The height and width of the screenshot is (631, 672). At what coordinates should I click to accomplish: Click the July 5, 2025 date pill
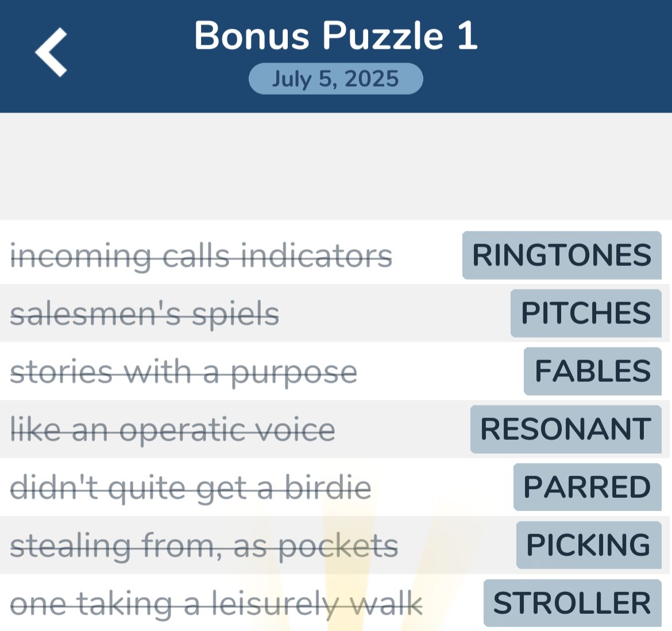pyautogui.click(x=335, y=79)
